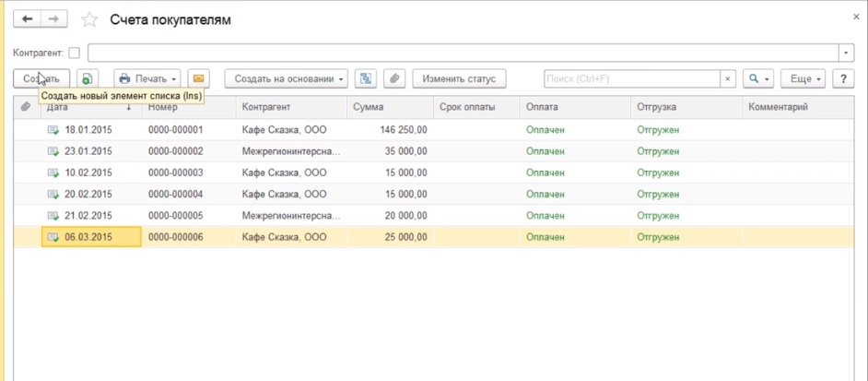
Task: Click the forward navigation arrow
Action: (53, 19)
